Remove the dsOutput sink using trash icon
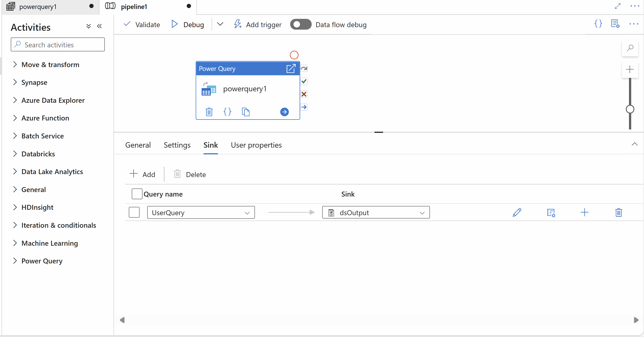 [x=618, y=212]
